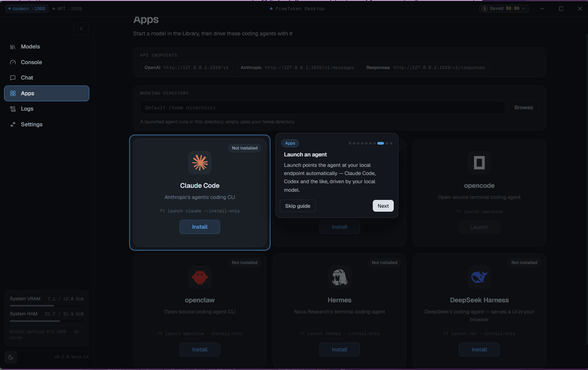Browse for a working directory
The height and width of the screenshot is (370, 588).
pyautogui.click(x=524, y=108)
